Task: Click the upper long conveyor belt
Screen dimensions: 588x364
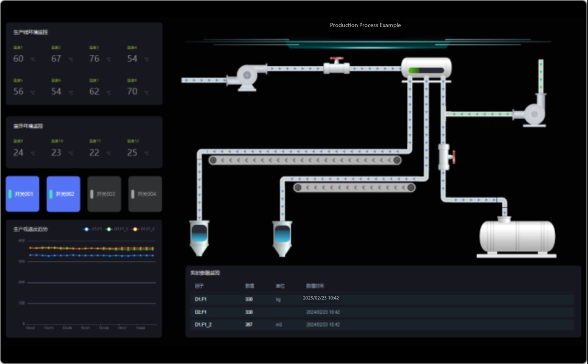Action: pyautogui.click(x=305, y=160)
